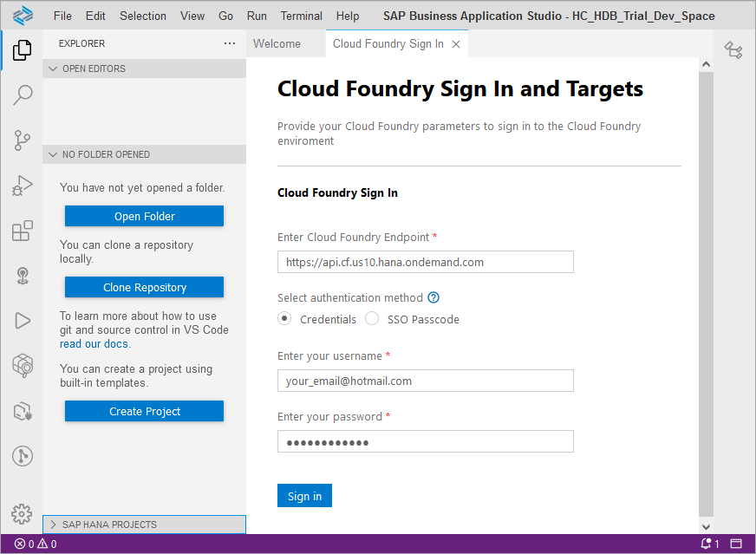Follow the read our docs link
The width and height of the screenshot is (756, 554).
pyautogui.click(x=94, y=344)
